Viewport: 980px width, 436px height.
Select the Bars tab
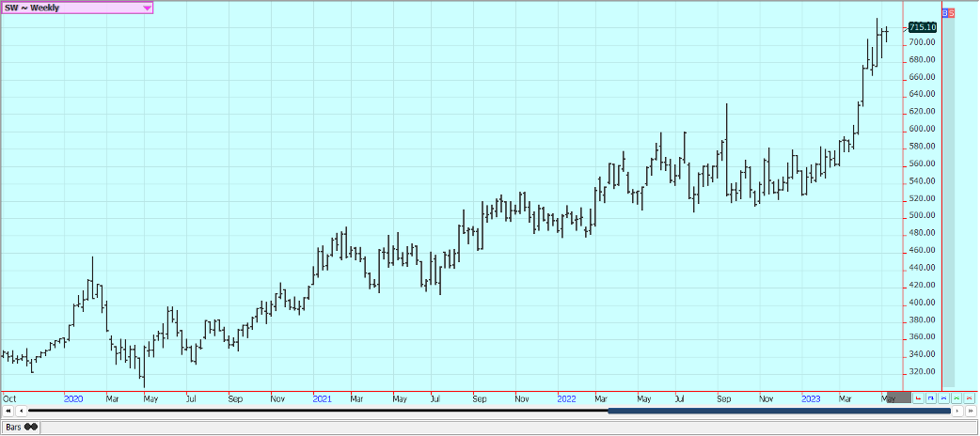(21, 428)
